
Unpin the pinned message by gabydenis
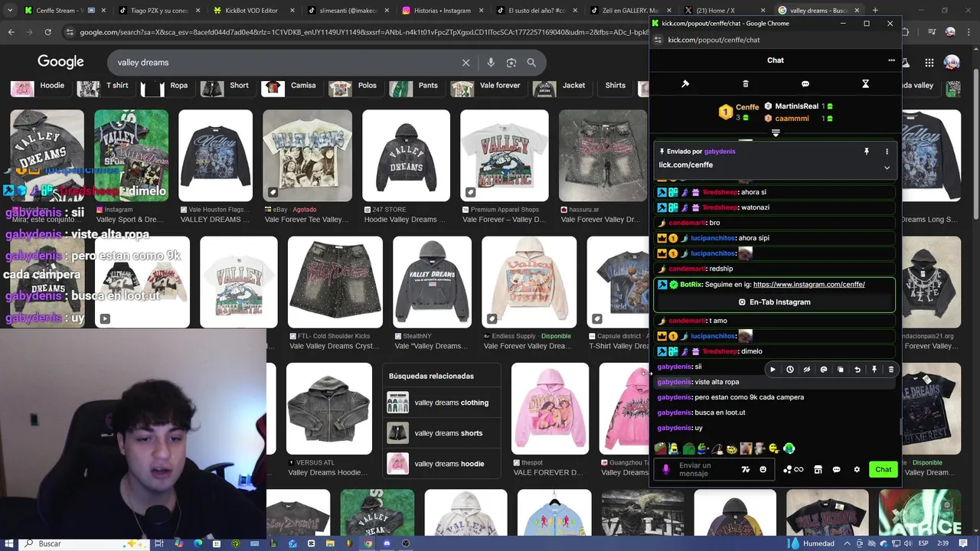point(867,152)
